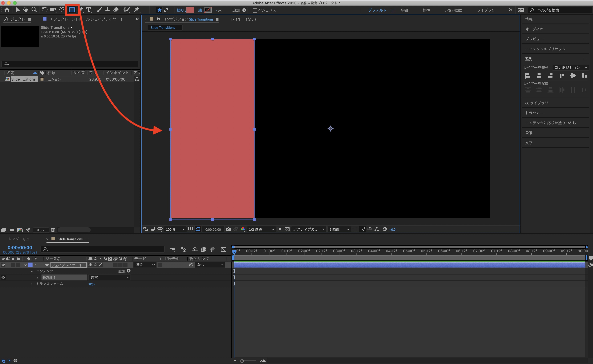This screenshot has width=593, height=364.
Task: Enable the ベジェパス checkbox
Action: click(x=255, y=10)
